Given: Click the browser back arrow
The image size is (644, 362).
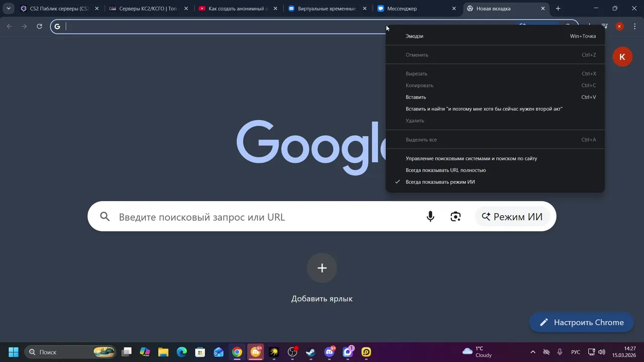Looking at the screenshot, I should 9,26.
